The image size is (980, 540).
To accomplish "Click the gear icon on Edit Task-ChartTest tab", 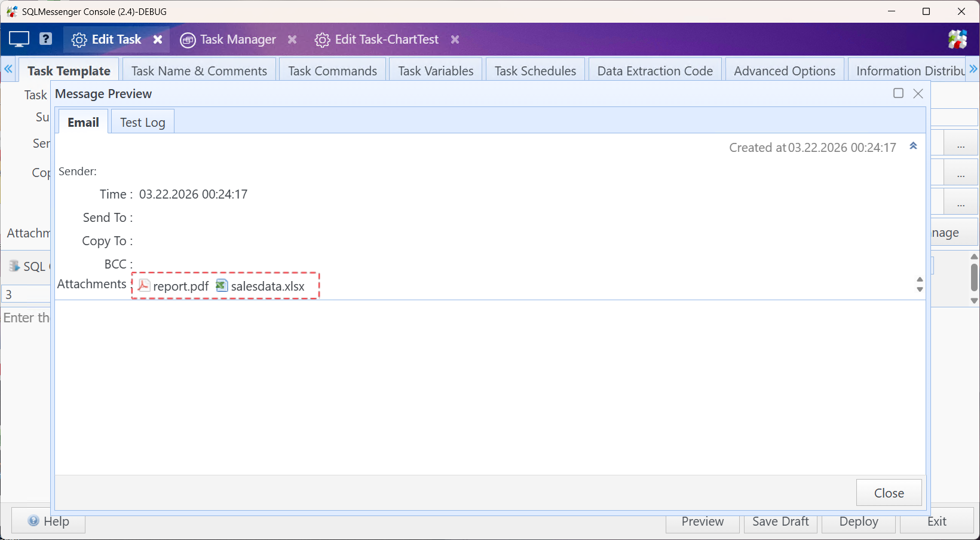I will (x=322, y=39).
